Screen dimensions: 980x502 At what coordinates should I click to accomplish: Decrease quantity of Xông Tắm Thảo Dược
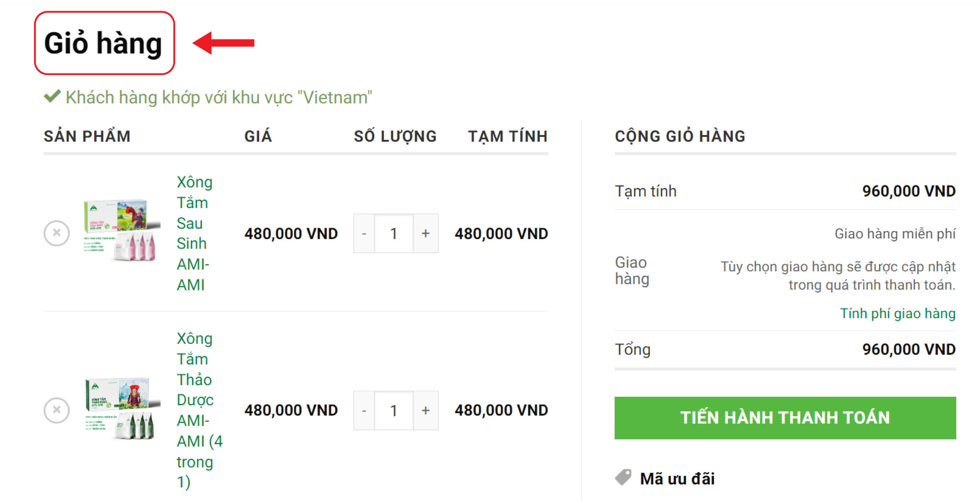tap(364, 411)
